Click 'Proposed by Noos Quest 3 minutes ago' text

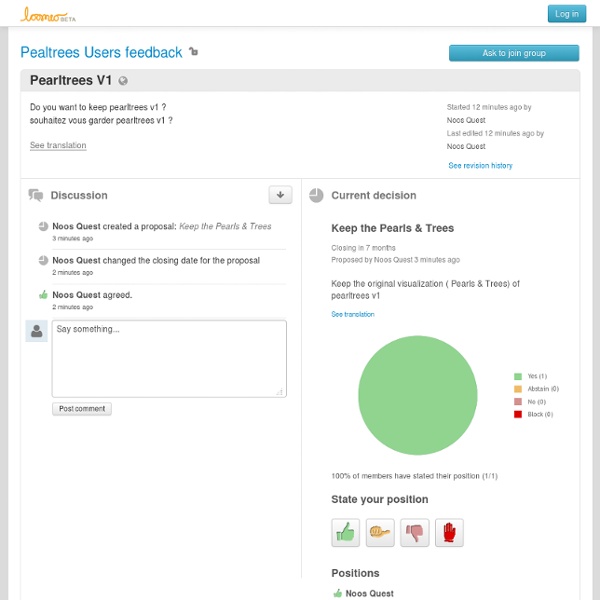[395, 260]
